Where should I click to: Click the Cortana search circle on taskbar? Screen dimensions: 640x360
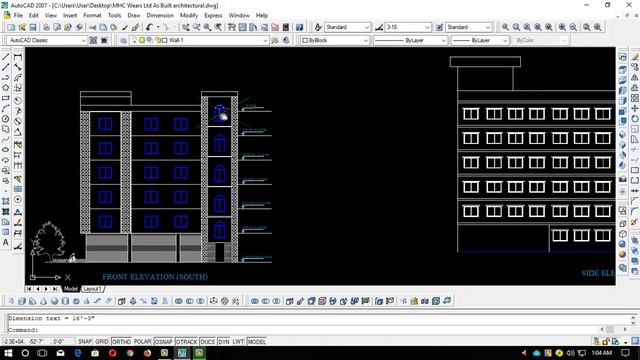(x=25, y=353)
